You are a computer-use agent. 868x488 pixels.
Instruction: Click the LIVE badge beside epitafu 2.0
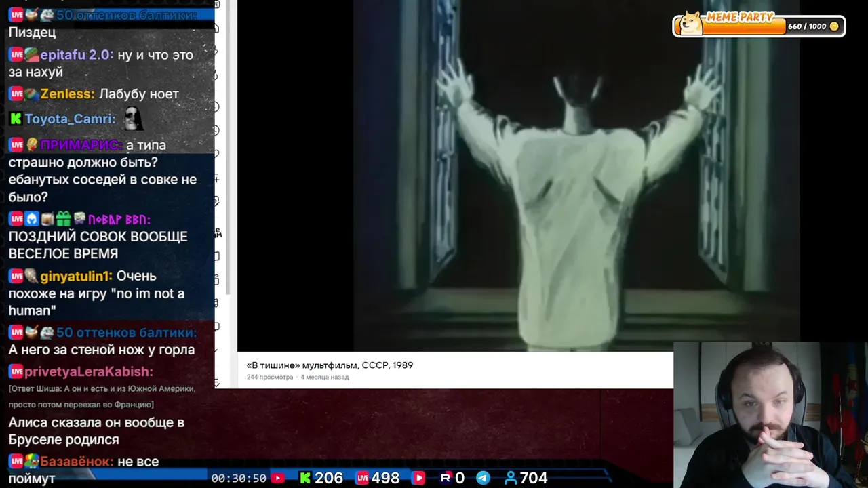(x=16, y=55)
